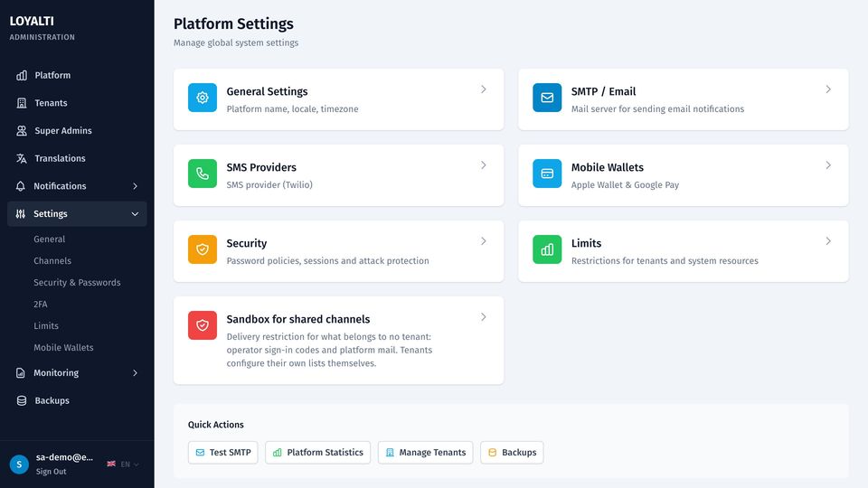Click the SMTP / Email card chevron

pos(828,89)
